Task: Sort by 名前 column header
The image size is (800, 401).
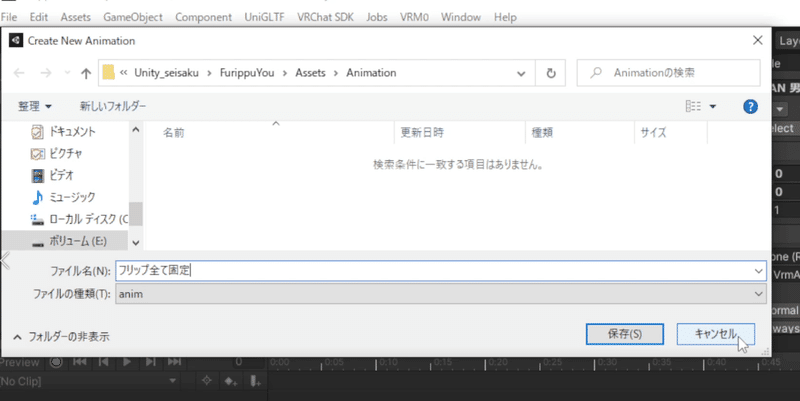Action: (x=173, y=133)
